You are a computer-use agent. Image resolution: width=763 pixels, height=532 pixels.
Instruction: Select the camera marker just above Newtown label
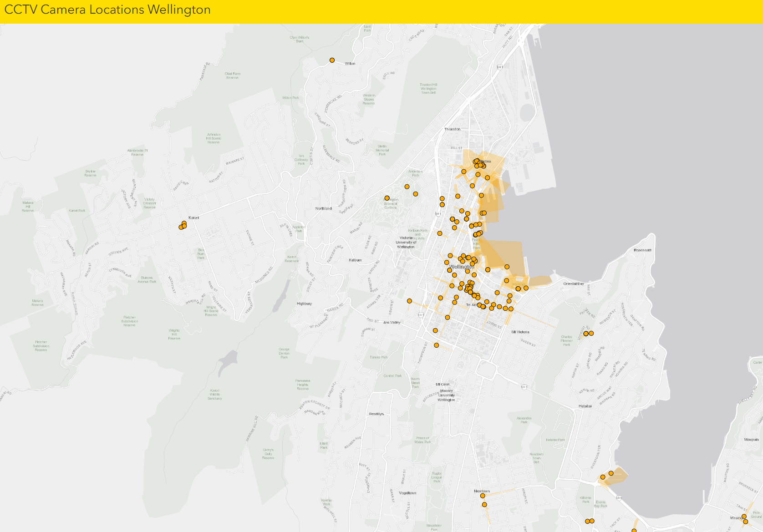tap(483, 496)
